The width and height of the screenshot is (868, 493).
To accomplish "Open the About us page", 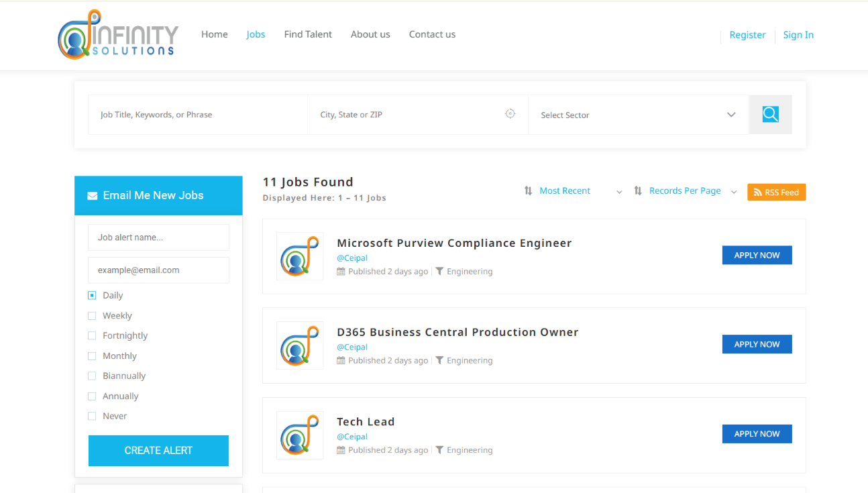I will click(370, 34).
